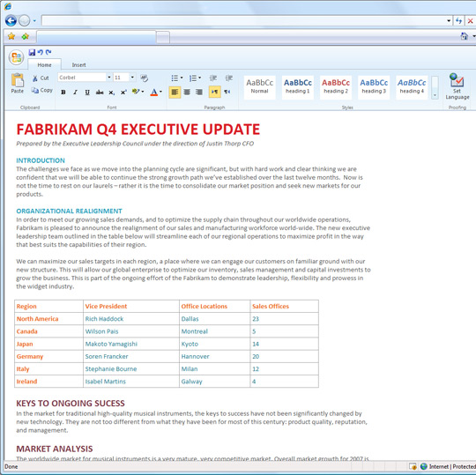Copy the selected text

pos(42,90)
